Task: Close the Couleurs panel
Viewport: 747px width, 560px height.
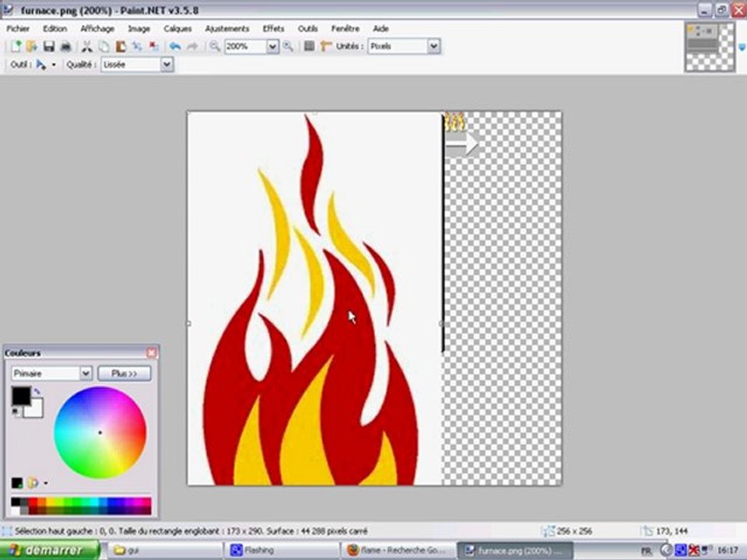Action: tap(152, 353)
